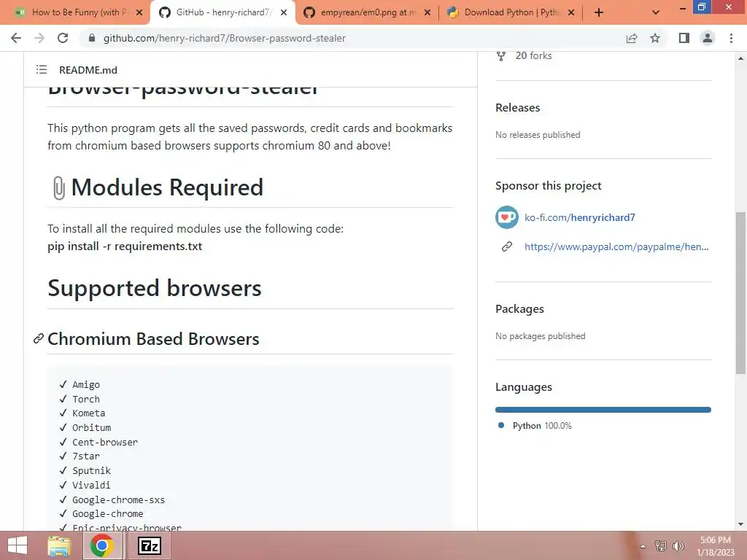Open the README table of contents icon
The width and height of the screenshot is (747, 560).
click(x=42, y=69)
